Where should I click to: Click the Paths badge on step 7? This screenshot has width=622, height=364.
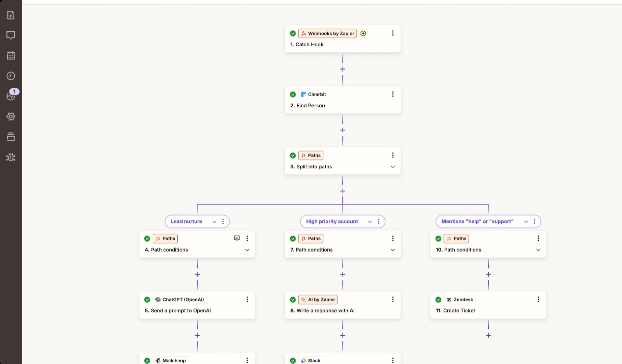(311, 238)
